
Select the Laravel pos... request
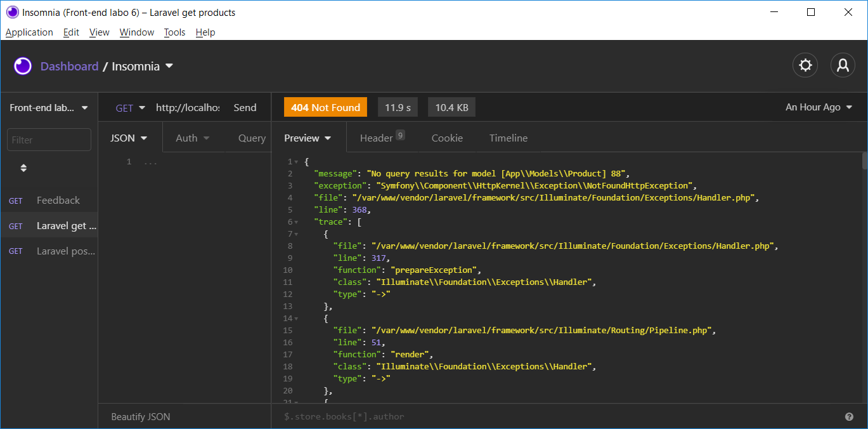click(49, 251)
